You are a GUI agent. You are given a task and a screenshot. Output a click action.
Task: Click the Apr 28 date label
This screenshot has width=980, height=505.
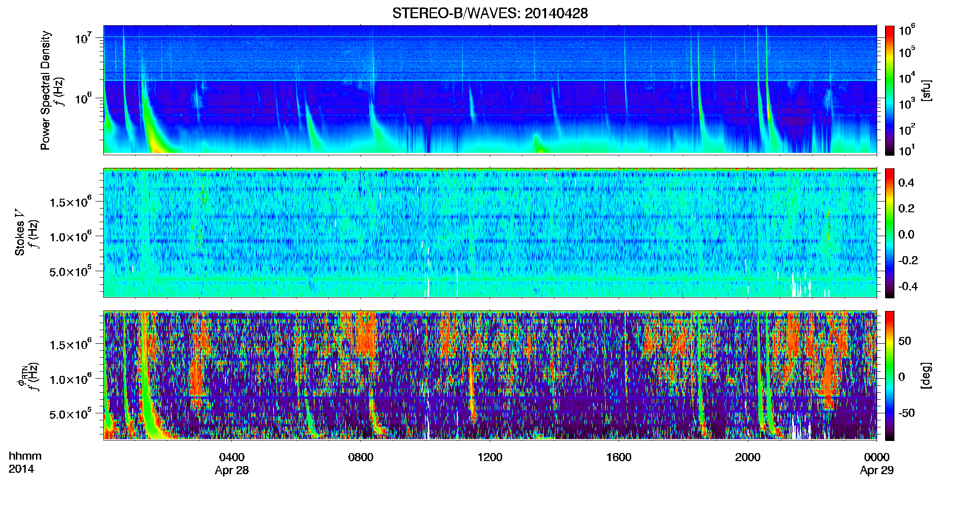coord(232,470)
